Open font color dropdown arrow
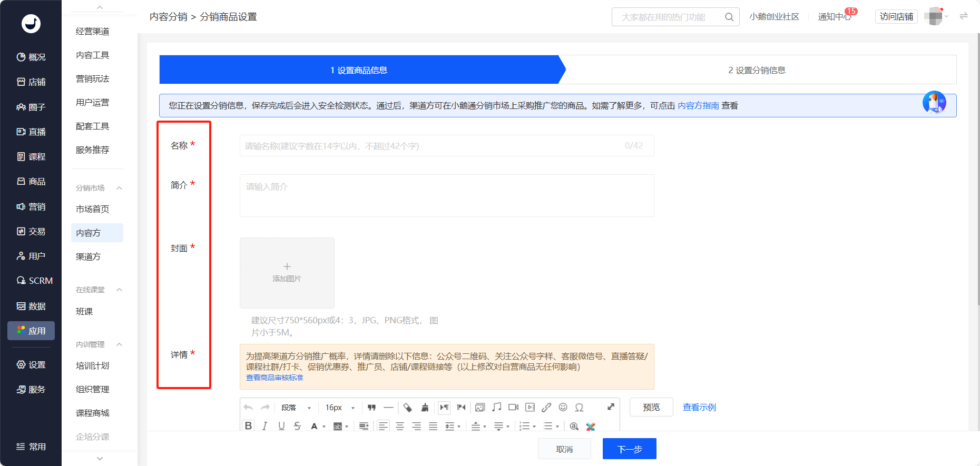The image size is (980, 466). [x=324, y=427]
